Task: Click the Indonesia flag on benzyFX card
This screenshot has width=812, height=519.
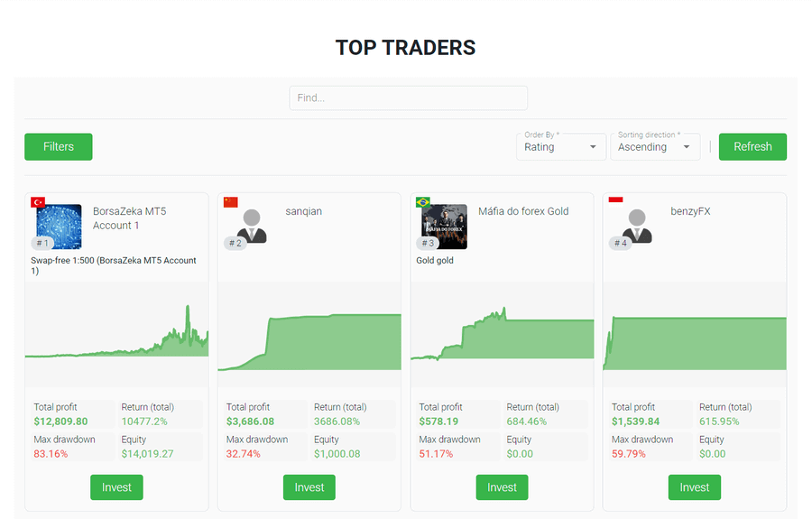Action: tap(615, 200)
